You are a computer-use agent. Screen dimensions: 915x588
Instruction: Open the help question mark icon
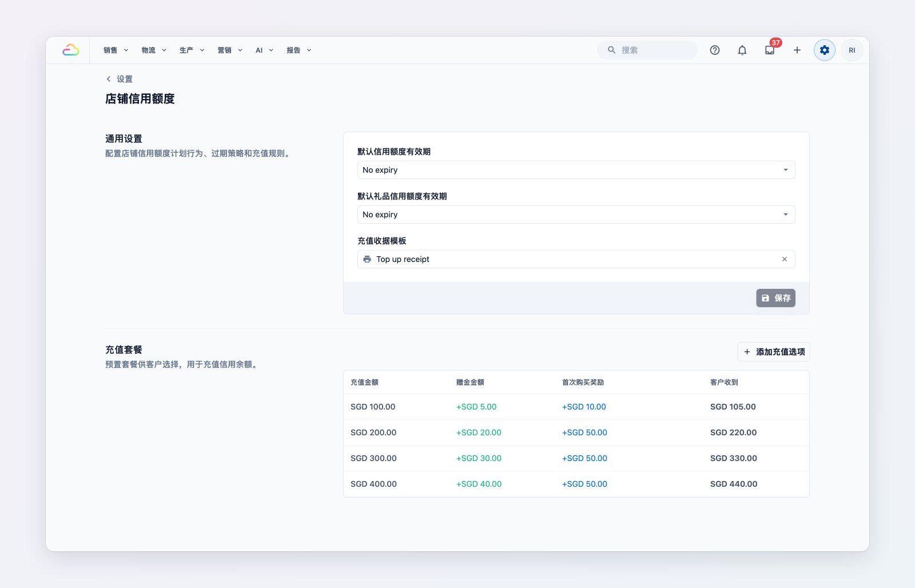(x=715, y=50)
